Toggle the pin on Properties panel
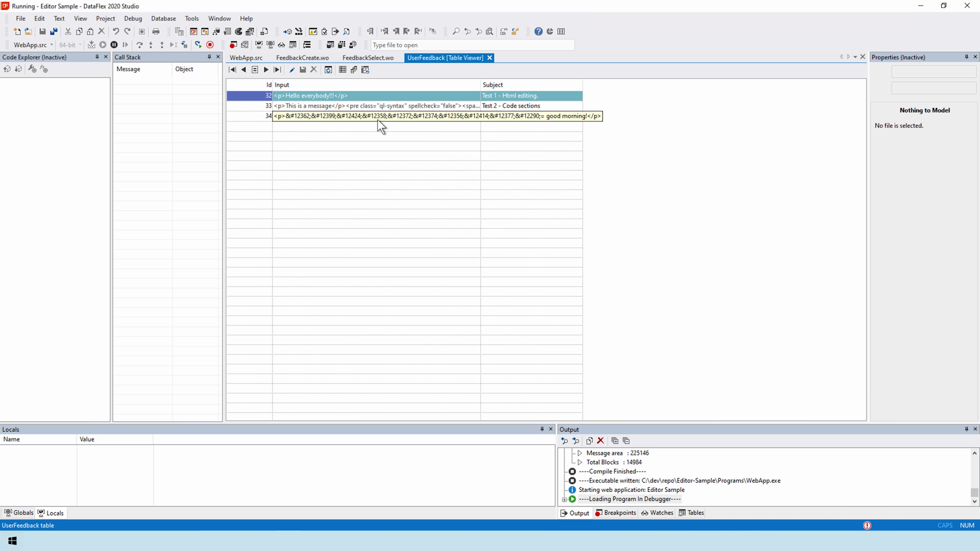 tap(966, 57)
